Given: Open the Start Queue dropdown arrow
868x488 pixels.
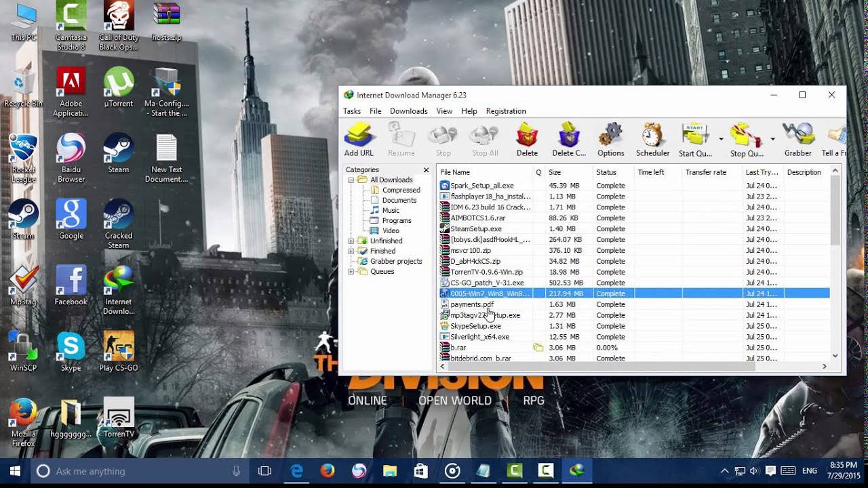Looking at the screenshot, I should tap(721, 140).
